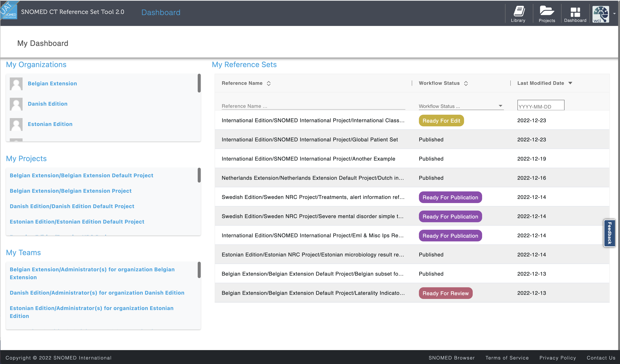Click Published status on Global Patient Set row
This screenshot has height=364, width=620.
pyautogui.click(x=431, y=140)
